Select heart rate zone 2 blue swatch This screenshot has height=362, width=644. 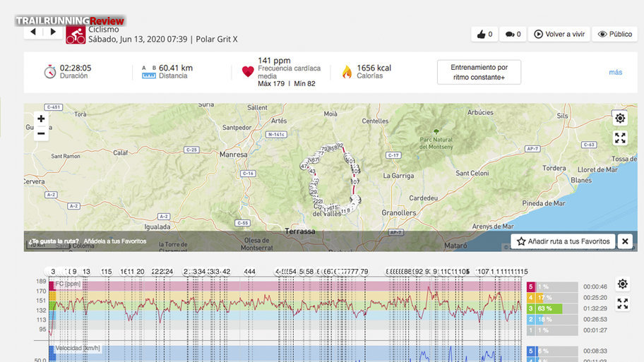point(530,320)
